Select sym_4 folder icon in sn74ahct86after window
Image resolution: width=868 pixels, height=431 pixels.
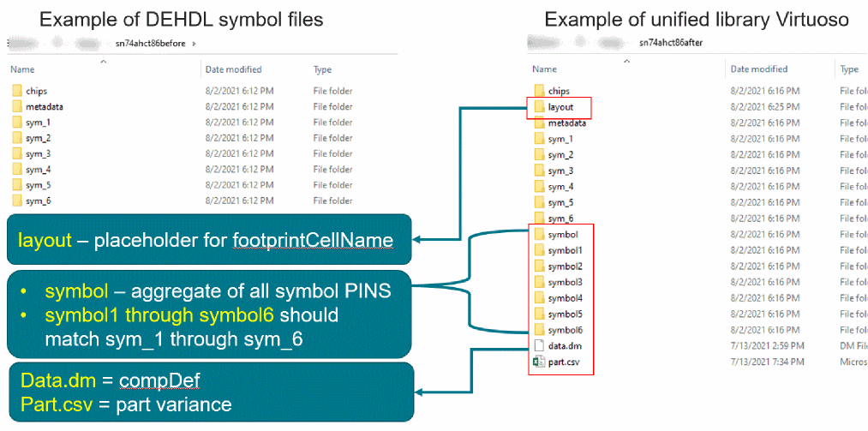coord(539,187)
